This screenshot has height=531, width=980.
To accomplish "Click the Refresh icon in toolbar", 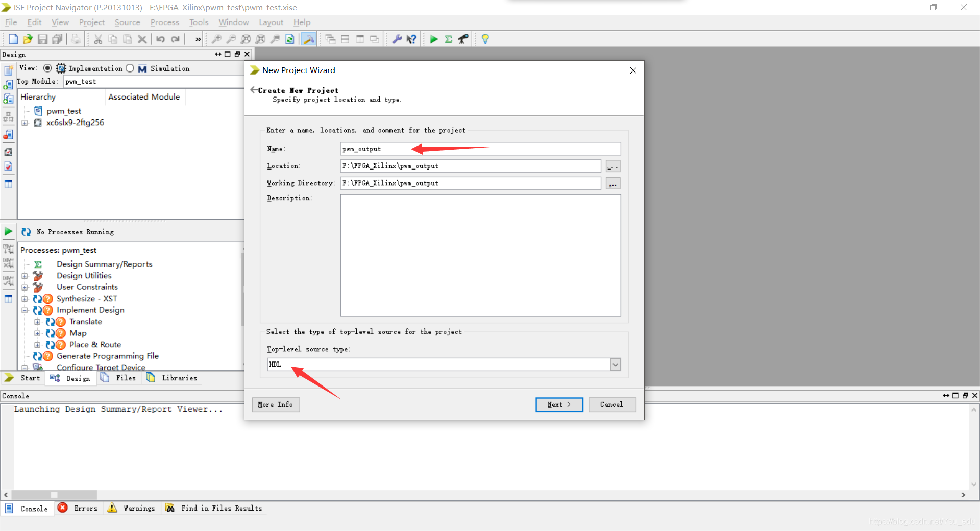I will 289,39.
